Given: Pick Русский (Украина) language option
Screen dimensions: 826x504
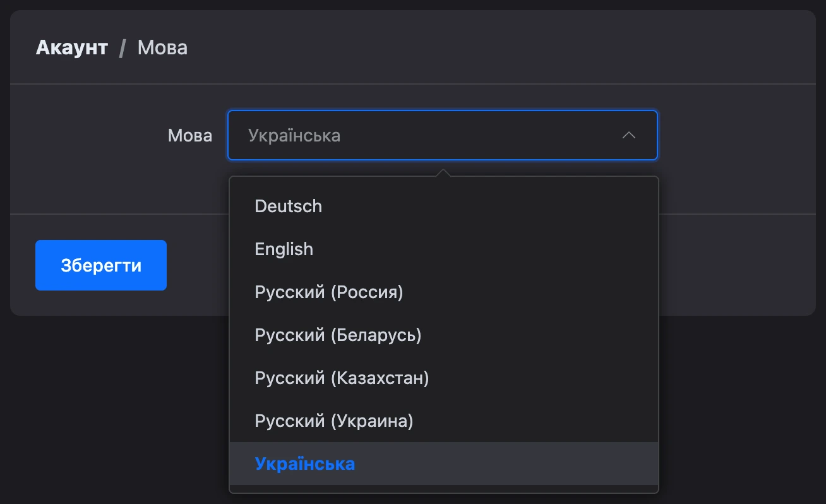Looking at the screenshot, I should 444,421.
